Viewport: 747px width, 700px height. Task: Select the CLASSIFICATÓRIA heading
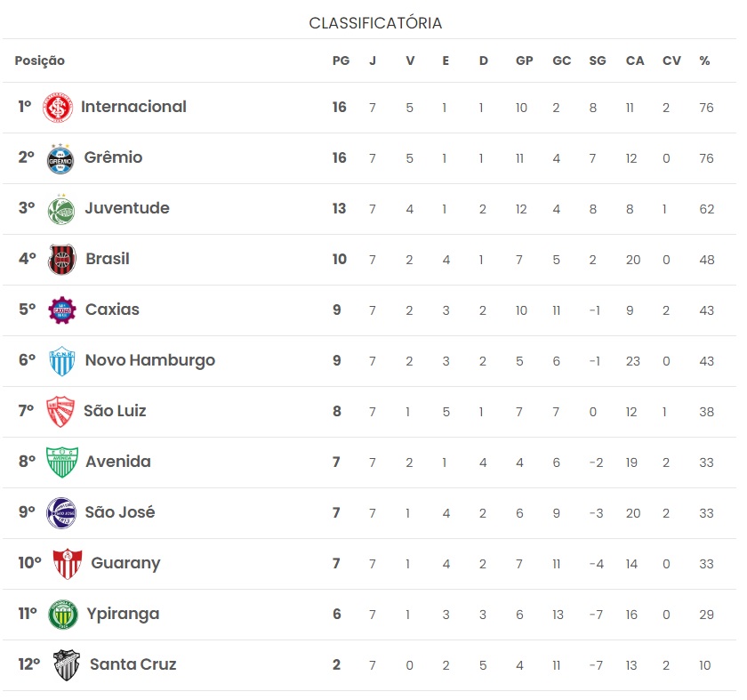point(375,23)
